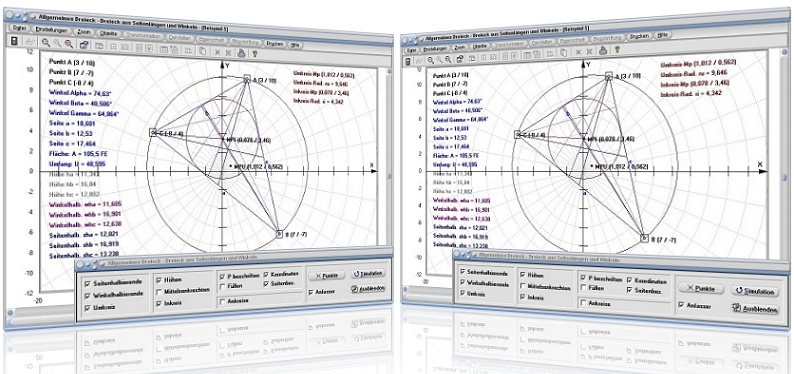Image resolution: width=794 pixels, height=374 pixels.
Task: Click the Ausblenden button in right panel
Action: (x=754, y=309)
